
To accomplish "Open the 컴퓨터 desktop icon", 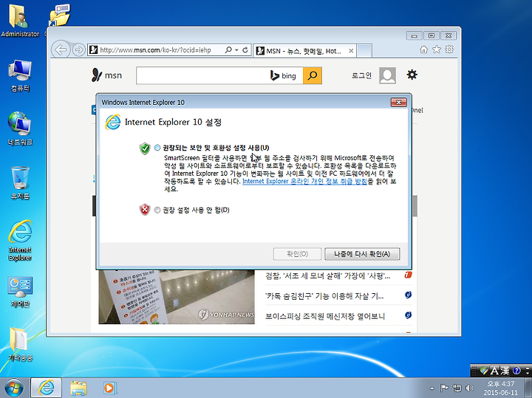I will [20, 76].
